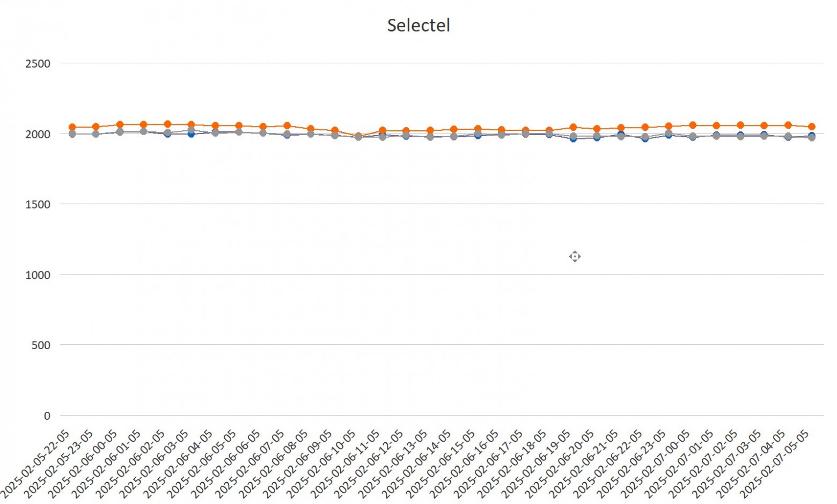Click the 1000 value-axis label
The width and height of the screenshot is (837, 504).
click(38, 275)
